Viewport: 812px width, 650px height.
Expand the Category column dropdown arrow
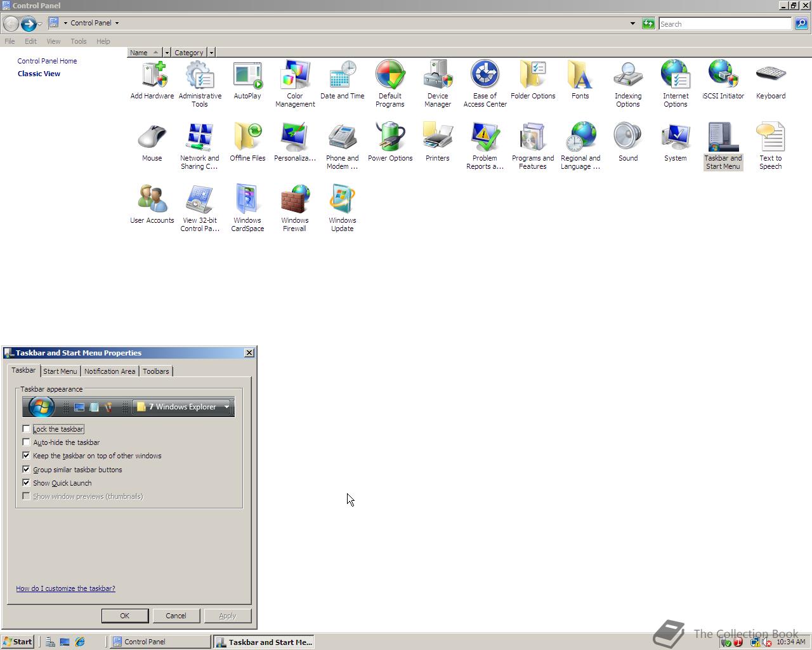pyautogui.click(x=211, y=53)
